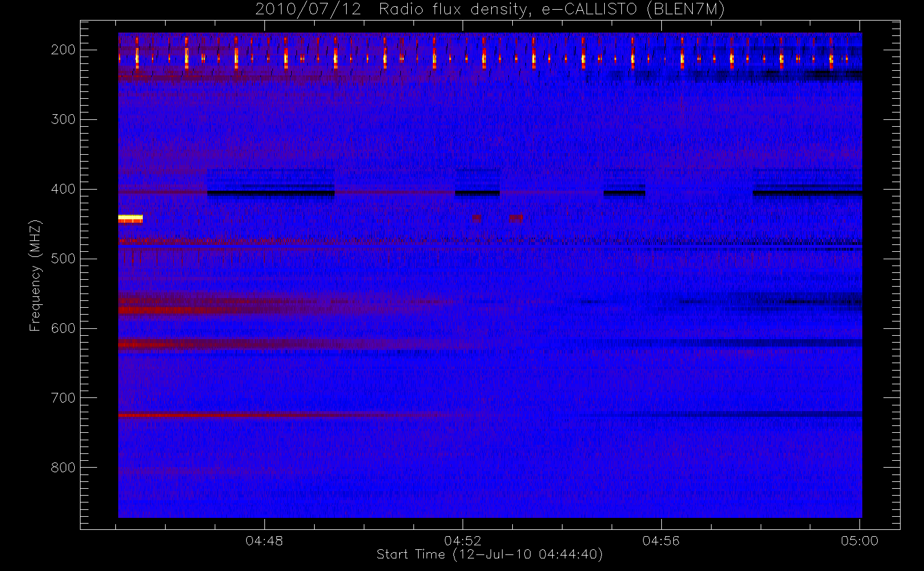Select the '800' frequency axis label
This screenshot has height=571, width=924.
[x=63, y=468]
